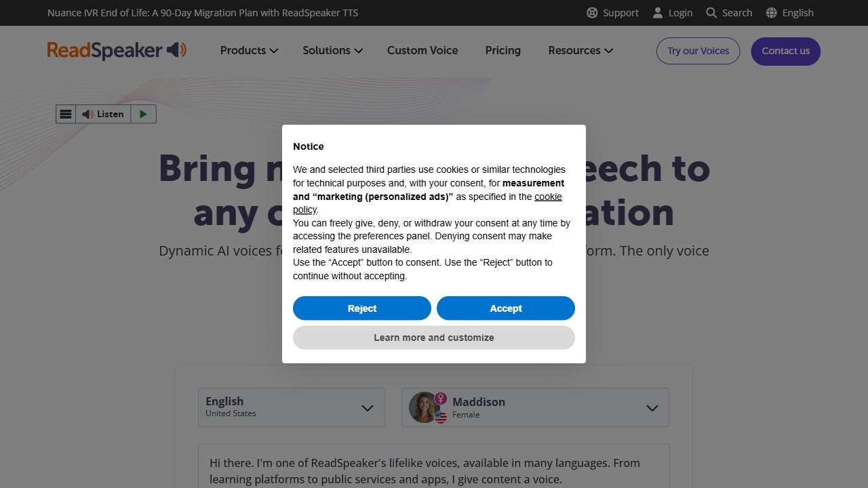This screenshot has width=868, height=488.
Task: Click the Search magnifier icon
Action: [x=711, y=13]
